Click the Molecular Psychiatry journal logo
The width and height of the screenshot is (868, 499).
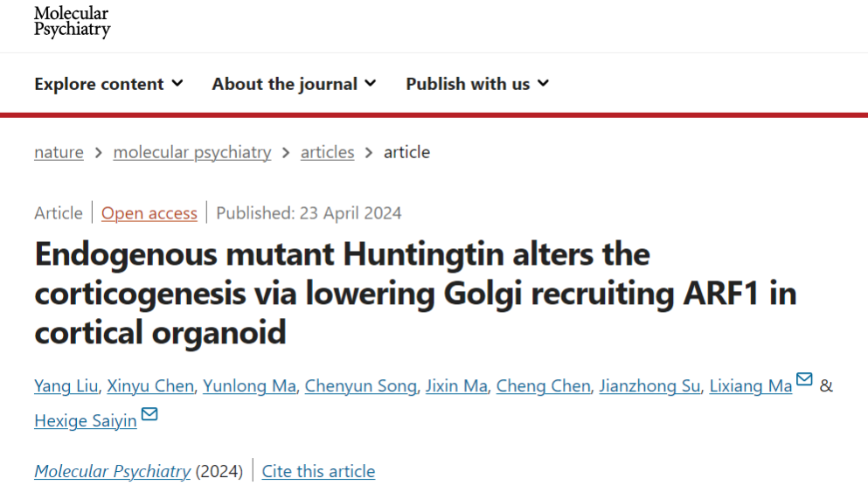tap(73, 22)
